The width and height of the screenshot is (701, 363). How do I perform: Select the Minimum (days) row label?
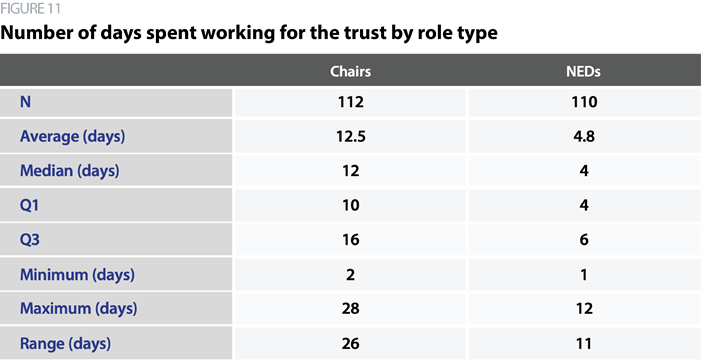[x=77, y=274]
